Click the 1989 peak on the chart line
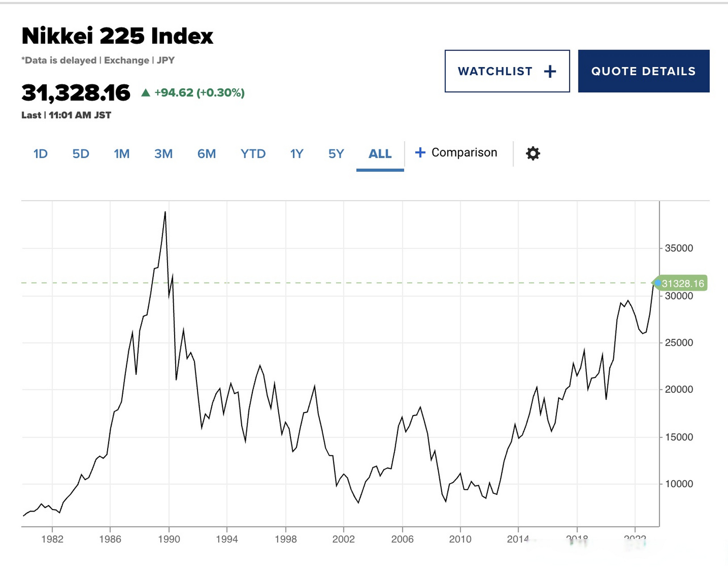The width and height of the screenshot is (728, 572). point(165,212)
